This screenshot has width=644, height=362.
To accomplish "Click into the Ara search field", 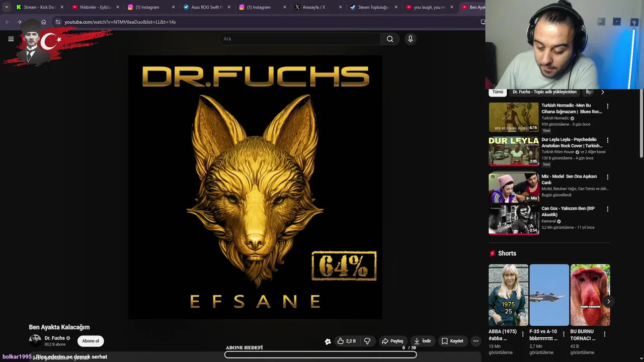I will point(300,39).
